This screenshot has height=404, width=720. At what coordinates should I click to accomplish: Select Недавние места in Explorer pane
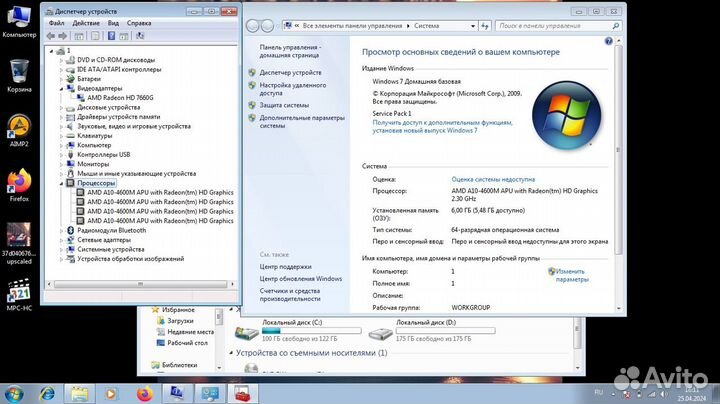190,331
